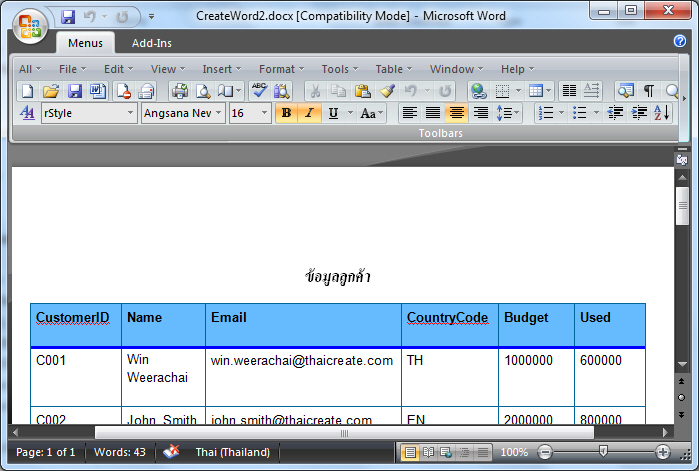Open the Format menu

(281, 69)
